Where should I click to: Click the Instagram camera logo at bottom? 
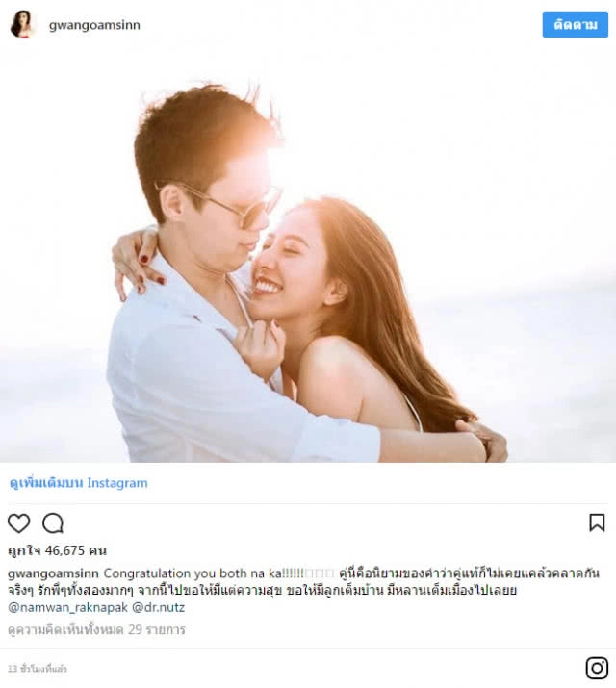click(x=597, y=668)
